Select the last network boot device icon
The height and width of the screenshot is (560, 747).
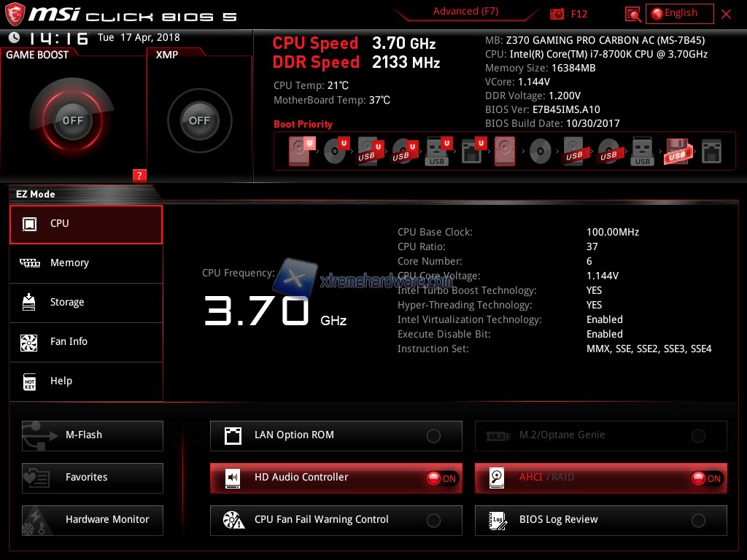pyautogui.click(x=711, y=152)
